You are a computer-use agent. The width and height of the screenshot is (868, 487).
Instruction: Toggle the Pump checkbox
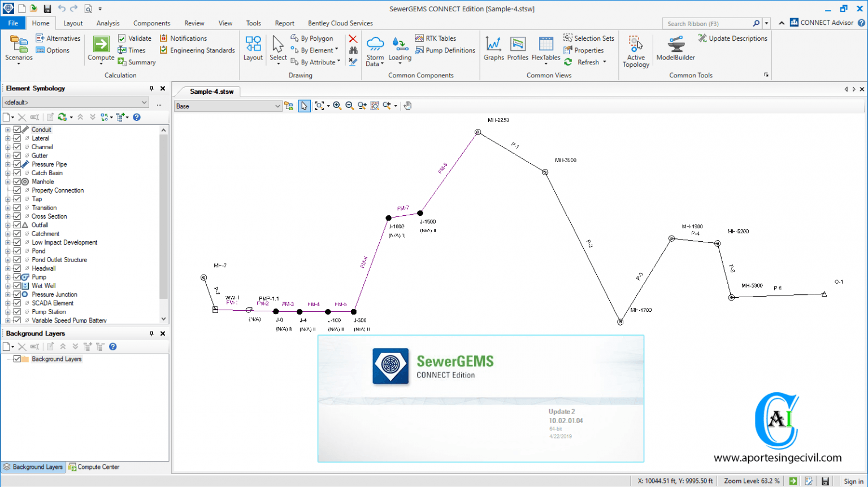(17, 277)
